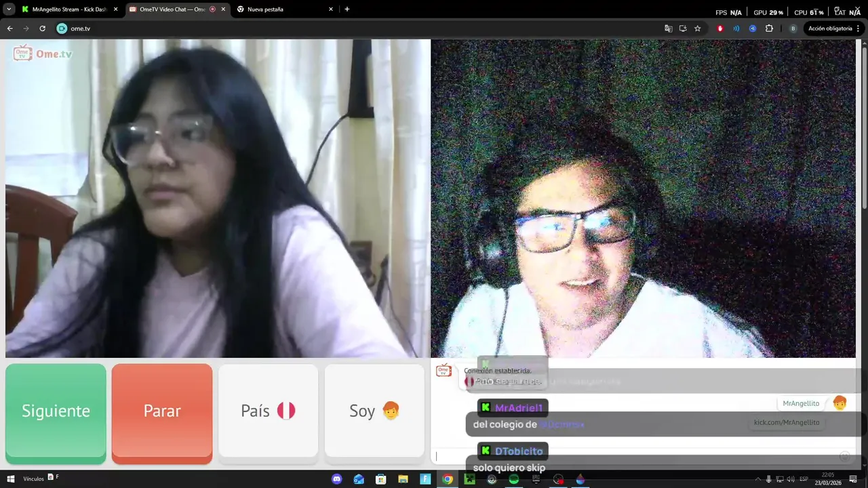
Task: Click the Acción obligatoria button
Action: (x=833, y=28)
